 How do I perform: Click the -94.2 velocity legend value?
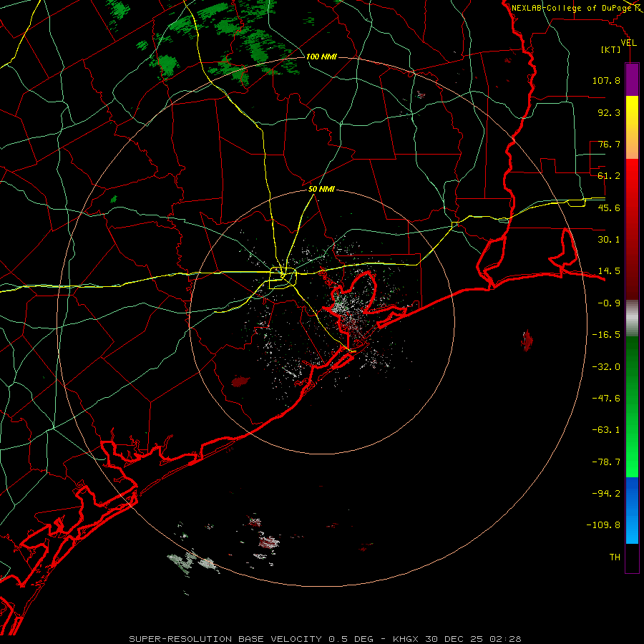[x=606, y=494]
